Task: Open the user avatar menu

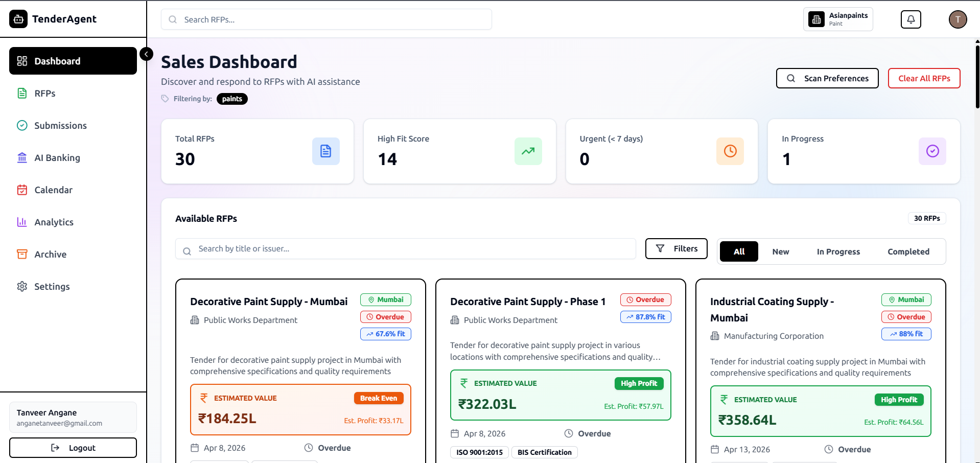Action: 958,19
